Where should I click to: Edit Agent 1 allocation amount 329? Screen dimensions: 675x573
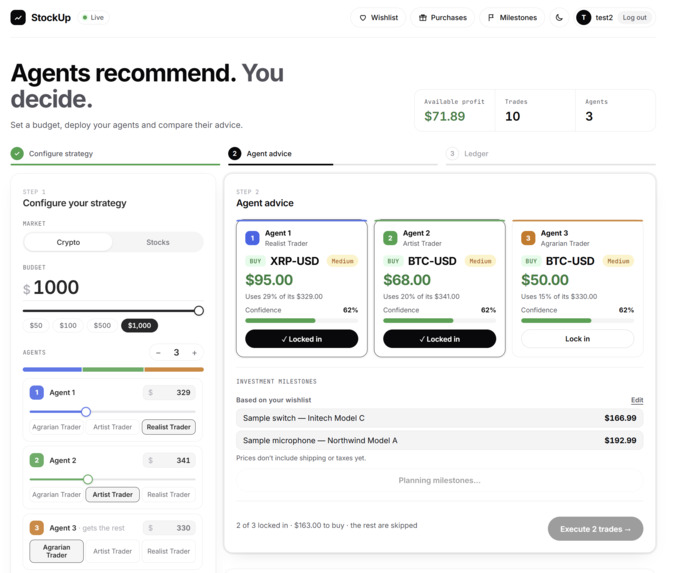coord(169,393)
